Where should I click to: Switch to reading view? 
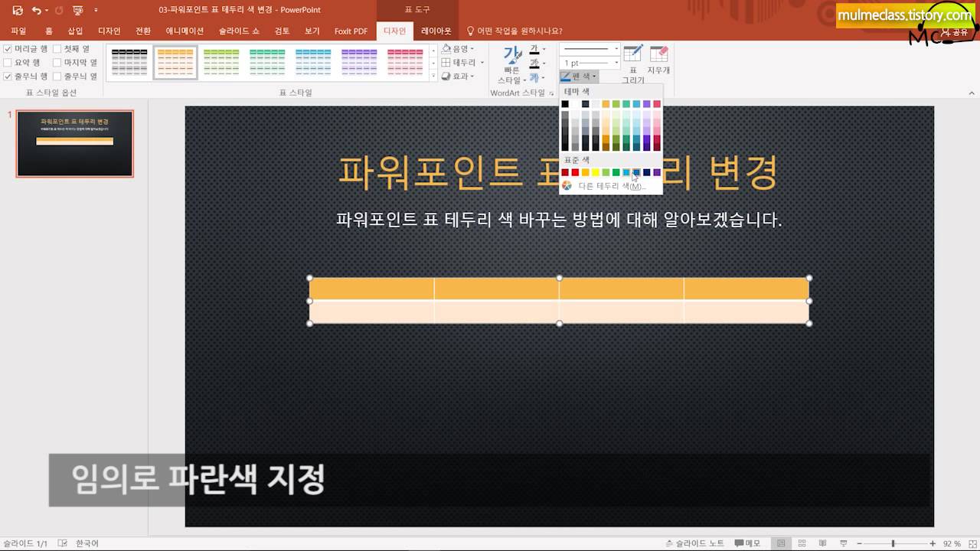coord(821,543)
